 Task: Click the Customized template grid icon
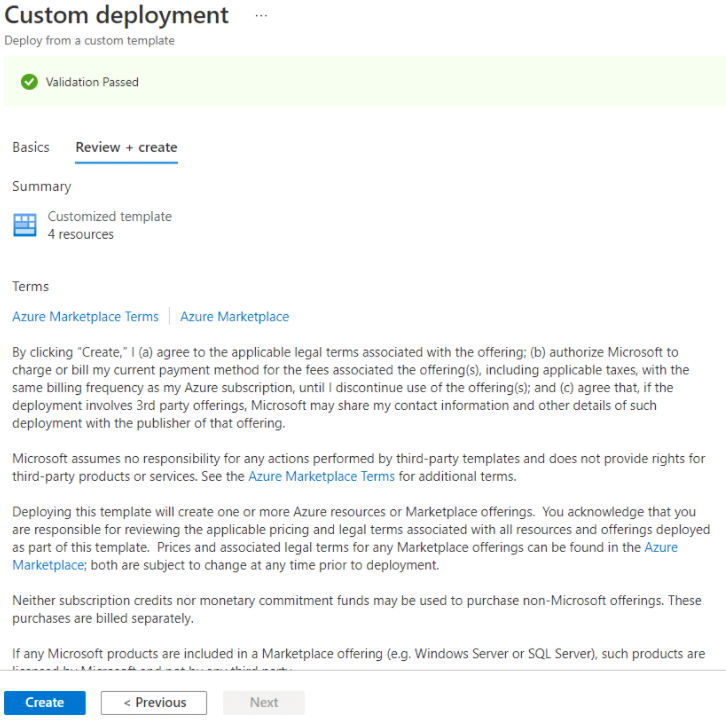25,225
